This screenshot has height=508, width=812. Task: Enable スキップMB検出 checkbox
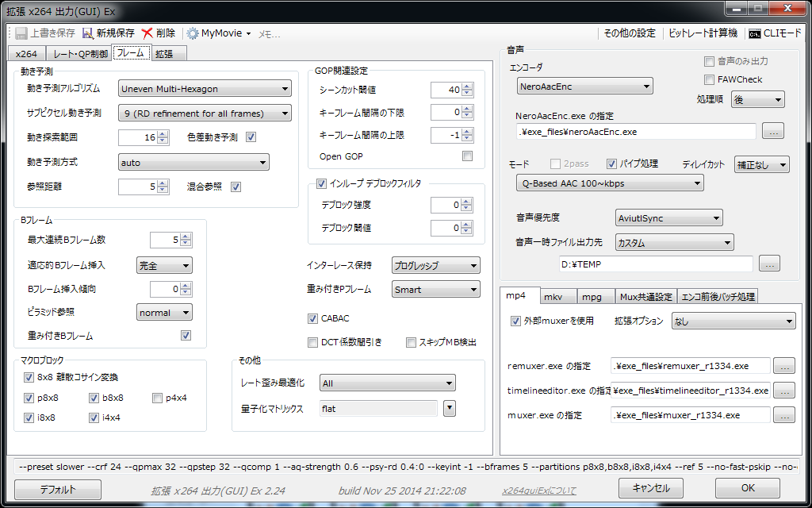412,342
